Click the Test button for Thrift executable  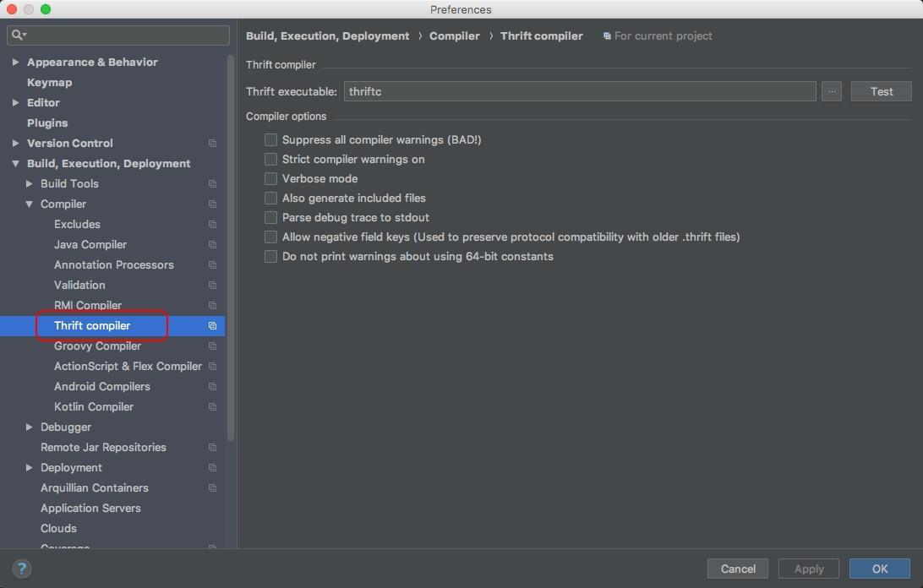pos(882,91)
